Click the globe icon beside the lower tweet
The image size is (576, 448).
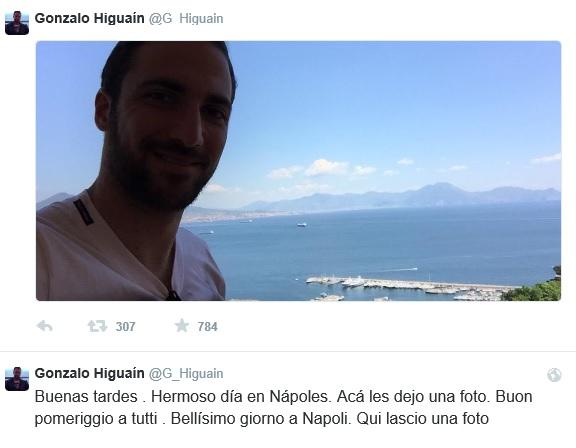pyautogui.click(x=554, y=375)
